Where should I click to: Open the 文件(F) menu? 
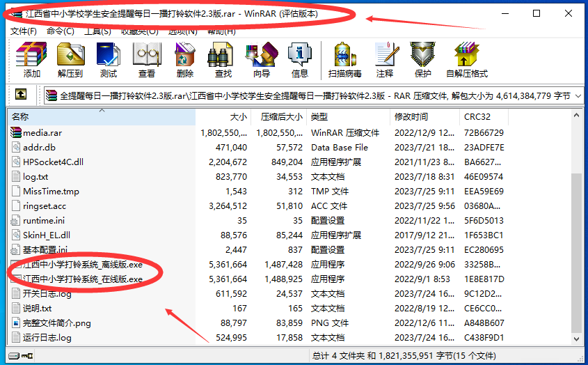pos(24,31)
